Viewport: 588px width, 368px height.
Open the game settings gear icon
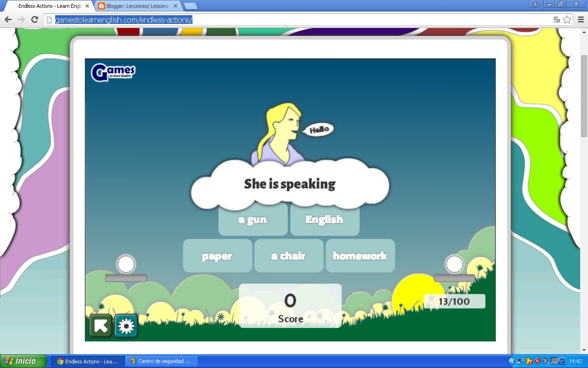(126, 326)
